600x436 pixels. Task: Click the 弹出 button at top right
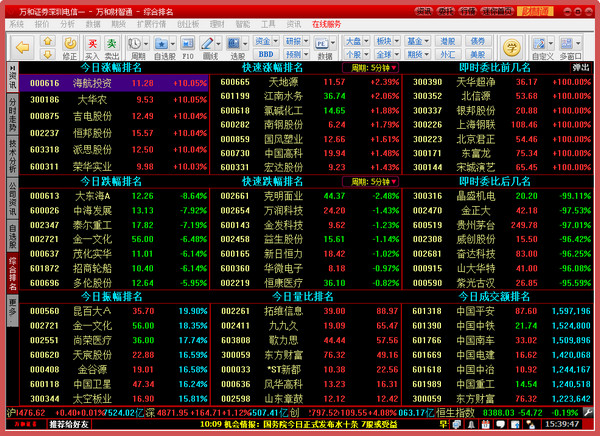[x=579, y=68]
